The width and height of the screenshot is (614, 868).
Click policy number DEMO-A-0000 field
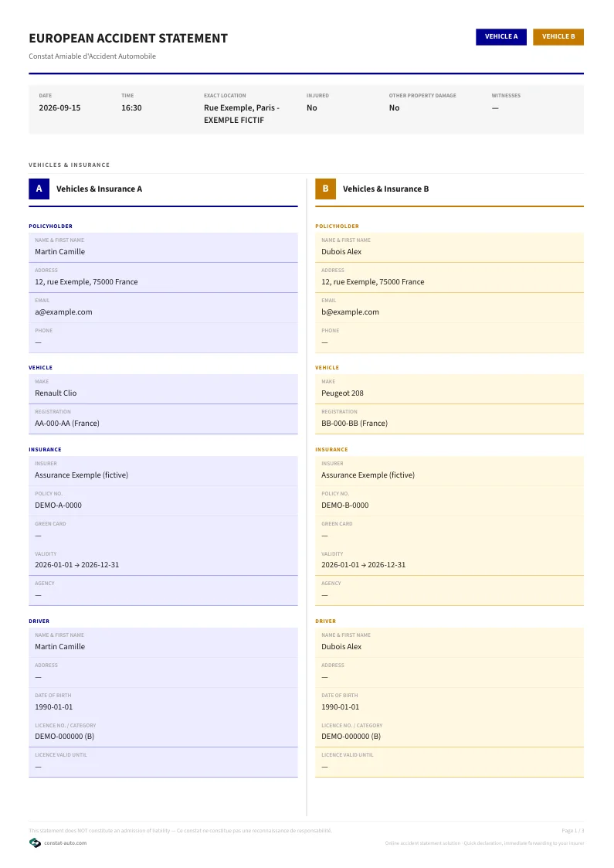pyautogui.click(x=163, y=501)
